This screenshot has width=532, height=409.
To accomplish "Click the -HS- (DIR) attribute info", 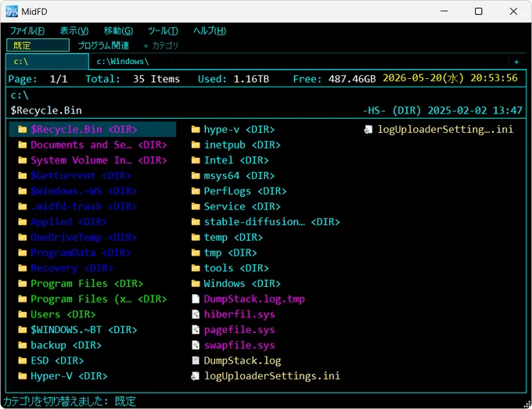I will click(391, 110).
